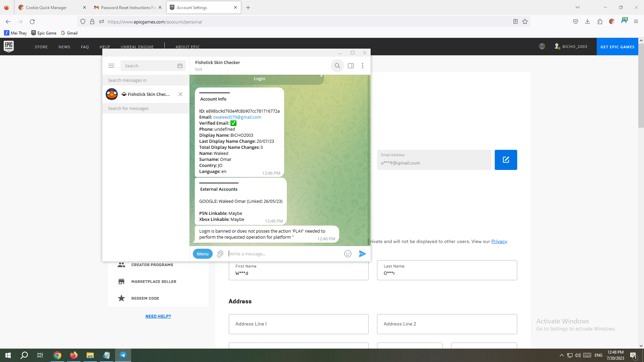Click Address Line 2 field
The image size is (644, 362).
pyautogui.click(x=447, y=324)
